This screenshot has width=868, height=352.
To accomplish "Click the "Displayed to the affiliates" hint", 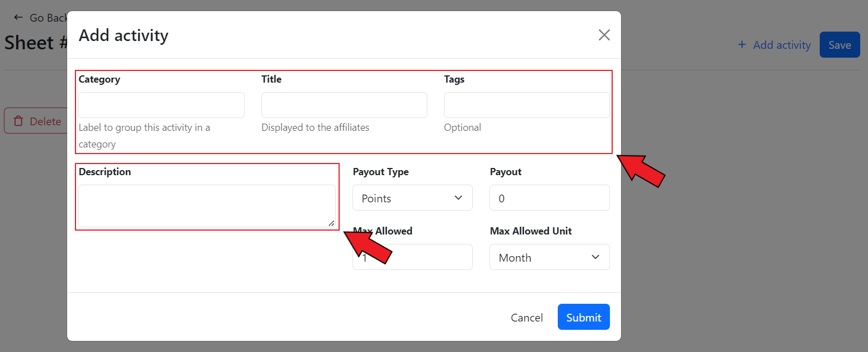I will point(315,127).
